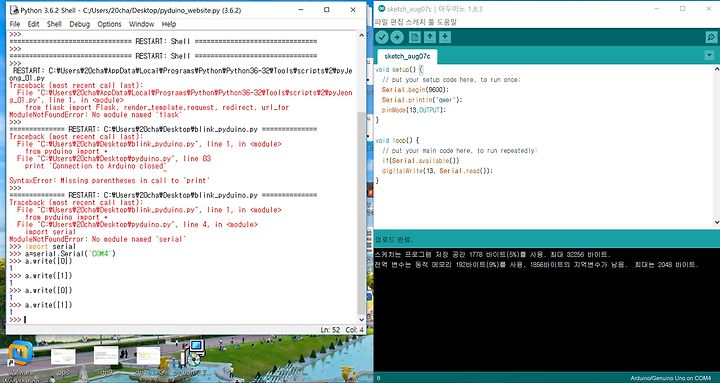This screenshot has width=720, height=383.
Task: Open the Serial Monitor magnifier icon
Action: tap(711, 37)
